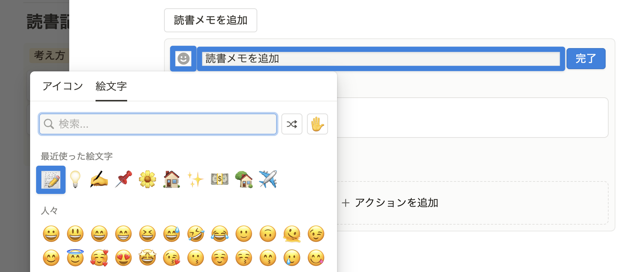644x272 pixels.
Task: Select the grinning sweat face emoji
Action: (x=172, y=234)
